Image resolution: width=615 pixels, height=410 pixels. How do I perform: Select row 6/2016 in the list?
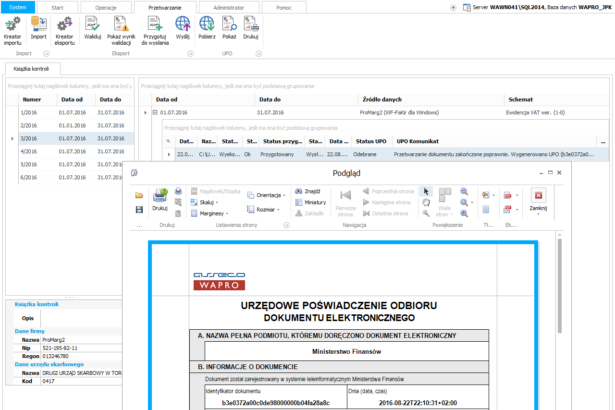tap(71, 177)
